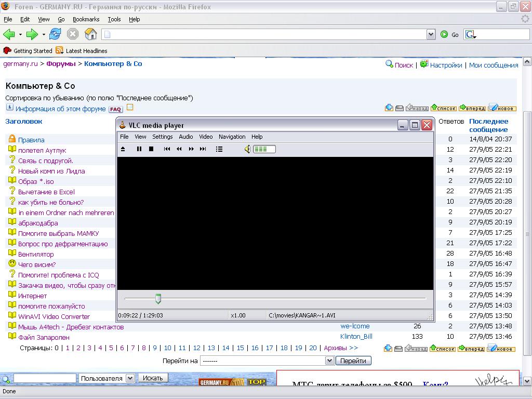The width and height of the screenshot is (532, 399).
Task: Click the VLC seek slider handle
Action: 158,299
